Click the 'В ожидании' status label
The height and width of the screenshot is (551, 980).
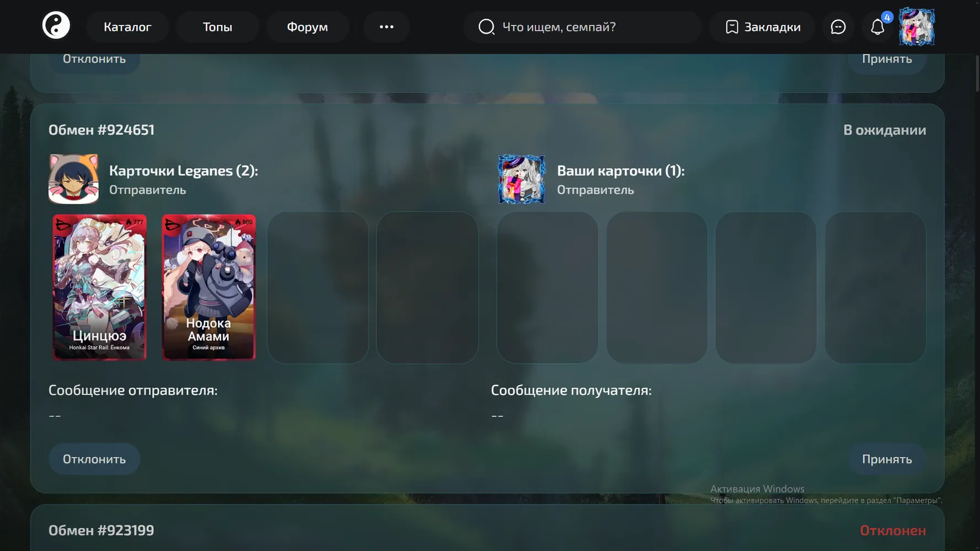(x=885, y=130)
